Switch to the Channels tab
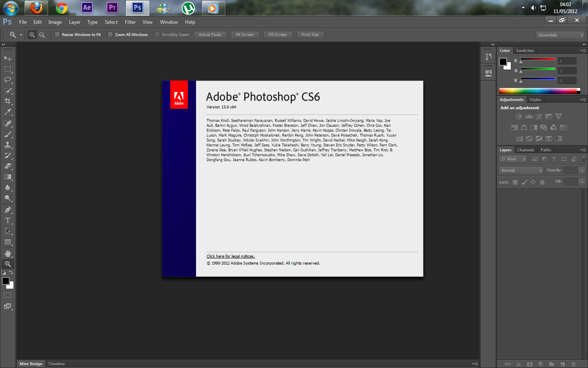The height and width of the screenshot is (368, 588). pos(526,150)
